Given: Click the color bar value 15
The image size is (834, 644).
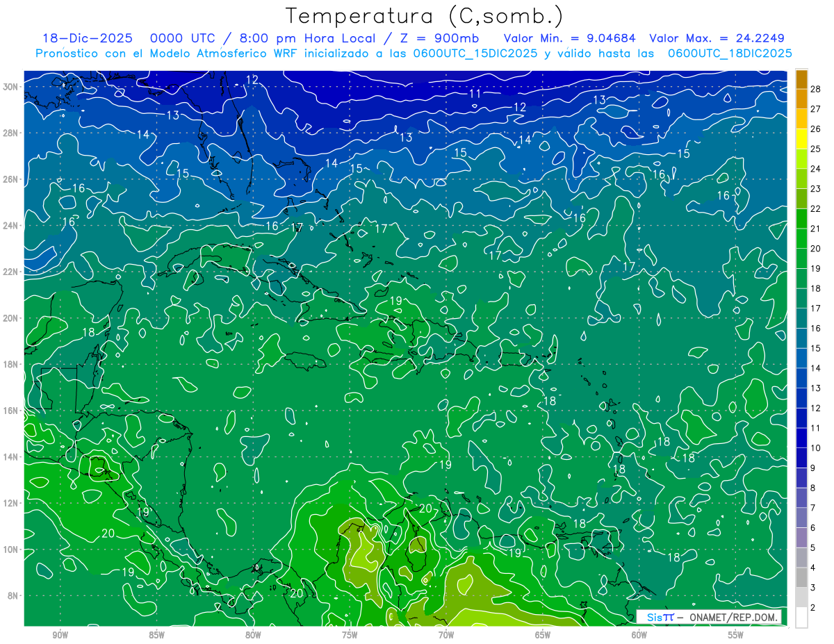Looking at the screenshot, I should pyautogui.click(x=816, y=348).
